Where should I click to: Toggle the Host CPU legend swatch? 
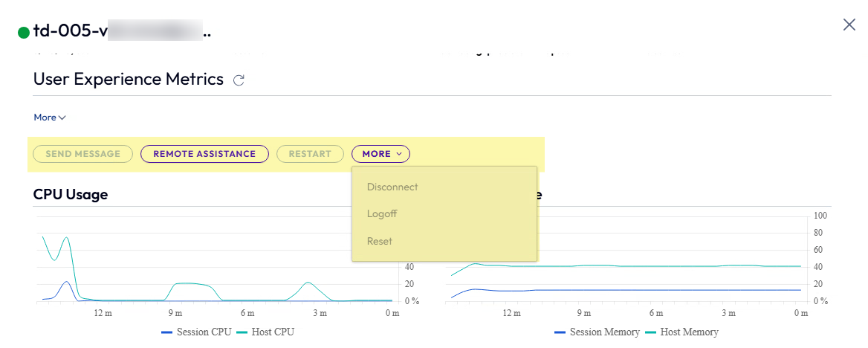click(x=242, y=332)
